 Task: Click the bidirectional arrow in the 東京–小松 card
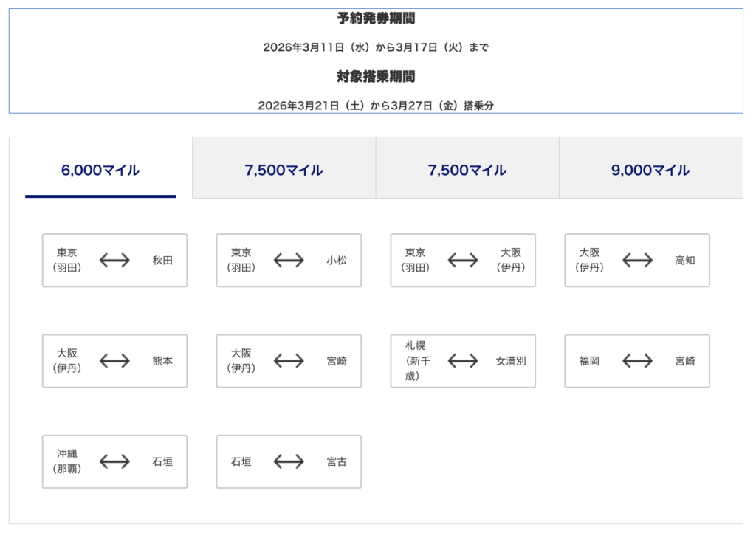[289, 261]
